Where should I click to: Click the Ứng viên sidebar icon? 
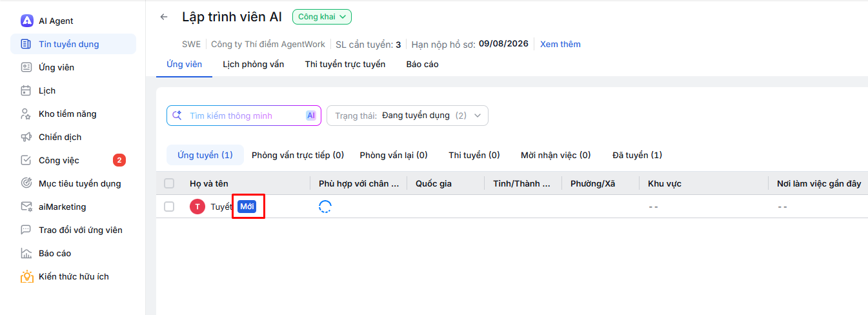tap(26, 67)
